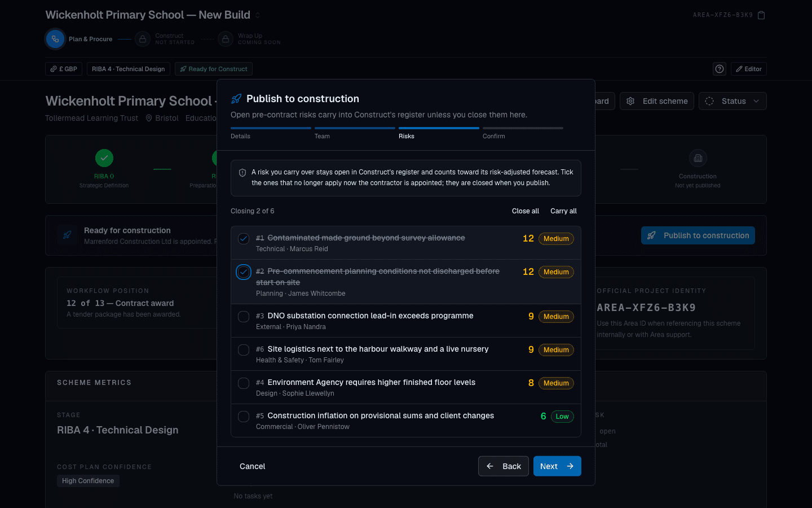Click the shield icon in the info notice
This screenshot has width=812, height=508.
coord(242,173)
